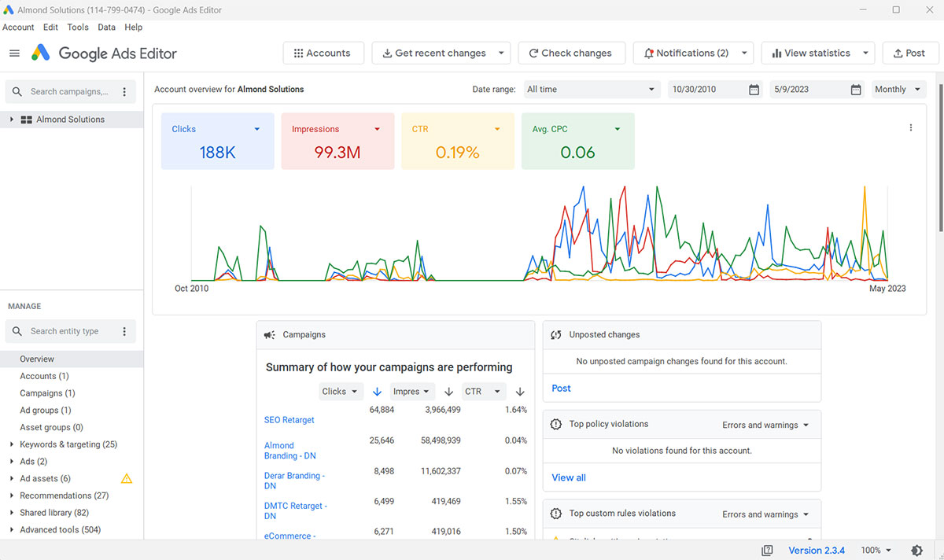Open Clicks metric card dropdown
The width and height of the screenshot is (944, 560).
point(256,129)
